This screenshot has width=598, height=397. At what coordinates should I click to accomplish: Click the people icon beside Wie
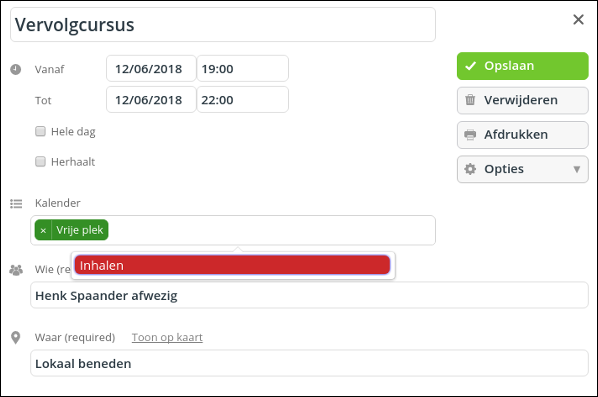point(16,270)
